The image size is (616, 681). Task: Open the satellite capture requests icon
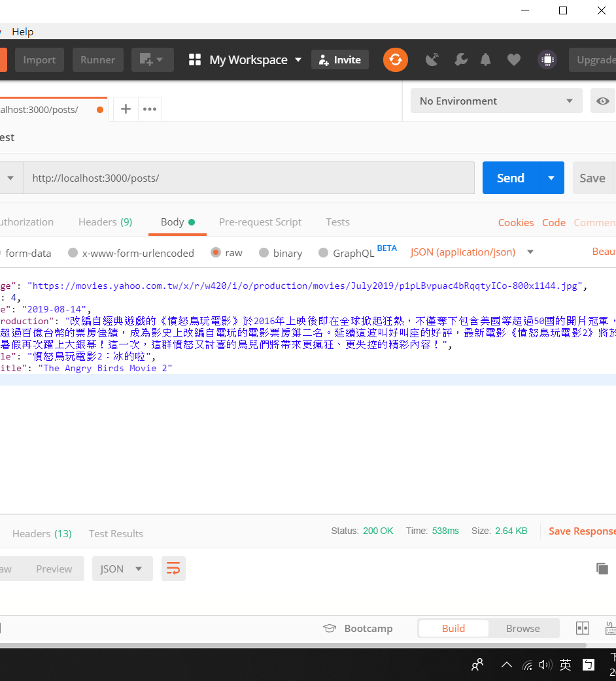tap(432, 59)
